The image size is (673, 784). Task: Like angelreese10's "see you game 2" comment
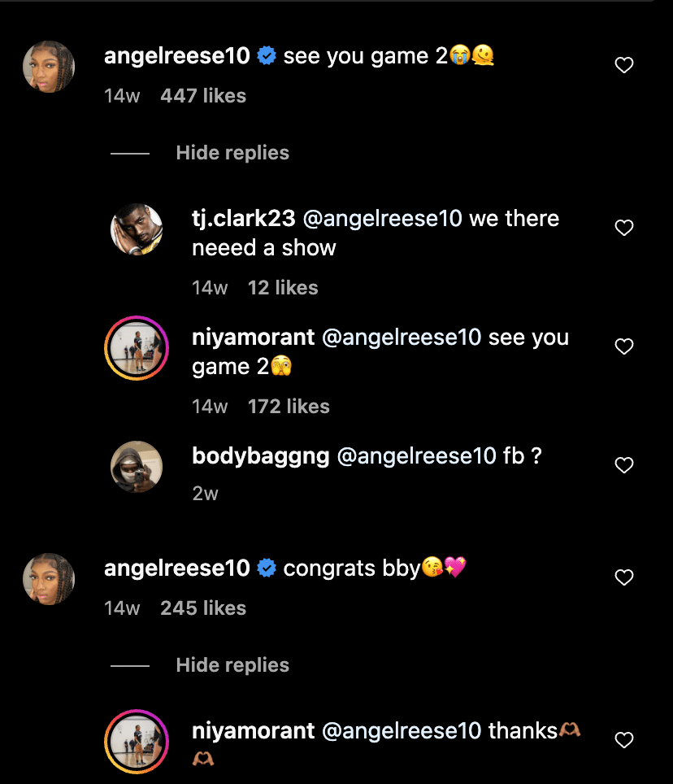click(624, 65)
